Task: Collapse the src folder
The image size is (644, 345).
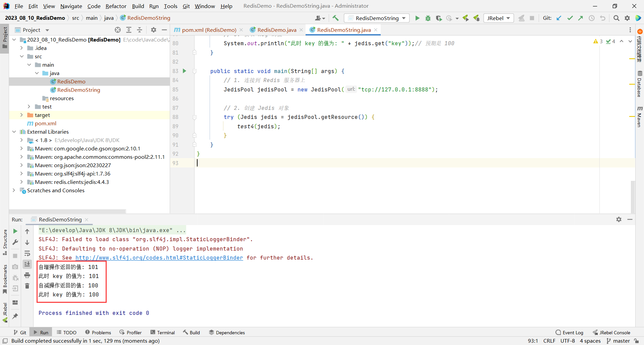Action: [22, 56]
